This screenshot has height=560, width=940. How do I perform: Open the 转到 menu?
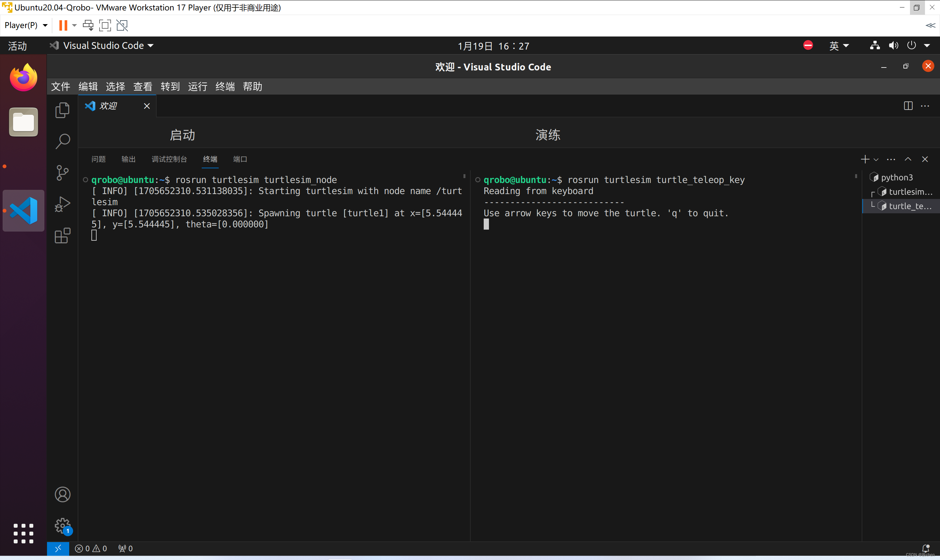click(170, 87)
